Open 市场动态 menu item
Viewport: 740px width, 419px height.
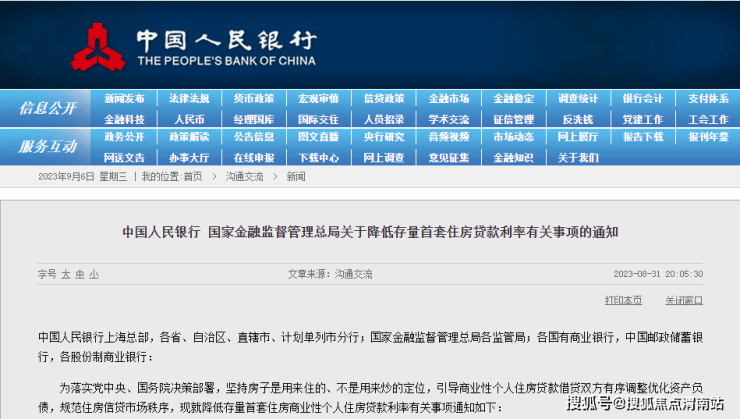(x=513, y=137)
